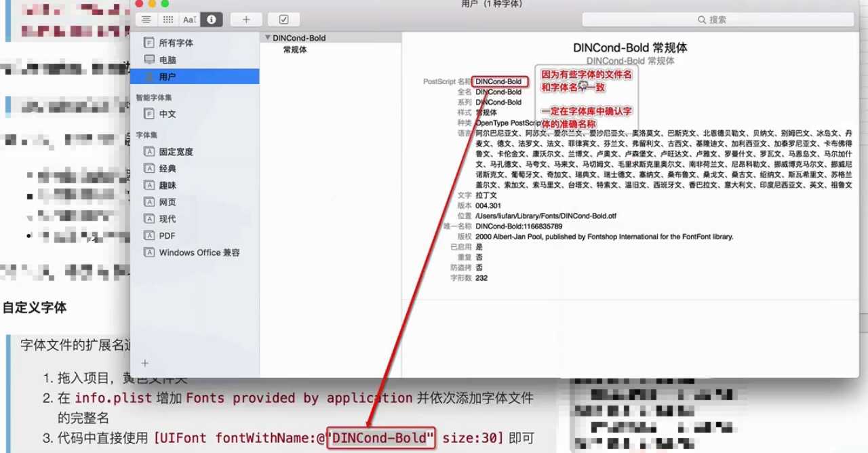Toggle the font Information view

211,20
